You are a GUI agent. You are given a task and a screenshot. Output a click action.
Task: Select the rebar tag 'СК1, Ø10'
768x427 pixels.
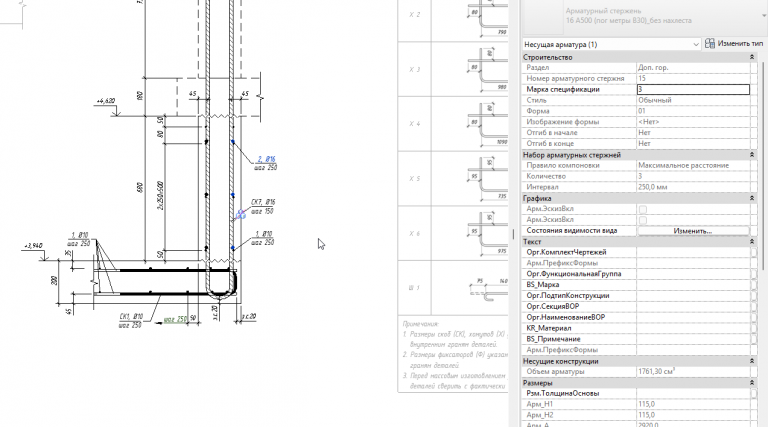pyautogui.click(x=131, y=316)
